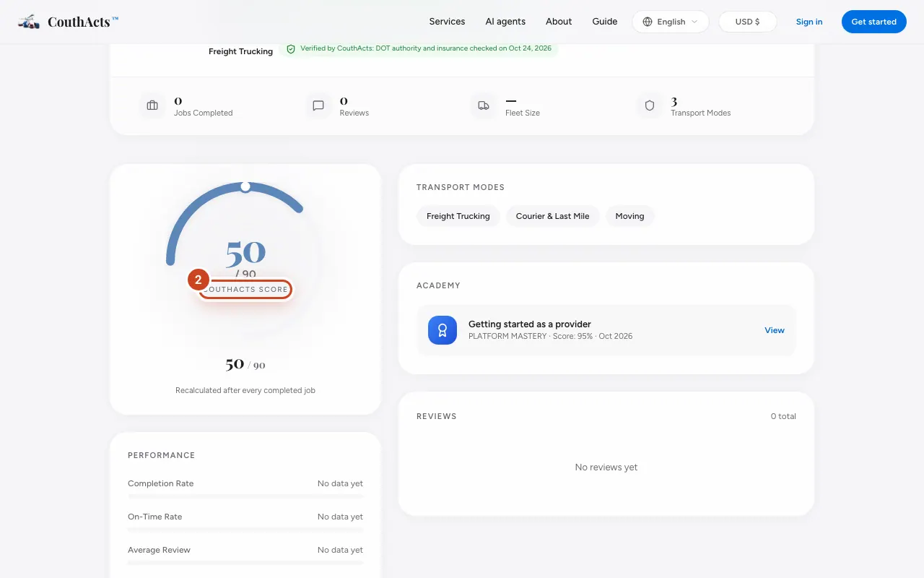This screenshot has height=578, width=924.
Task: Go to the About page
Action: tap(559, 22)
